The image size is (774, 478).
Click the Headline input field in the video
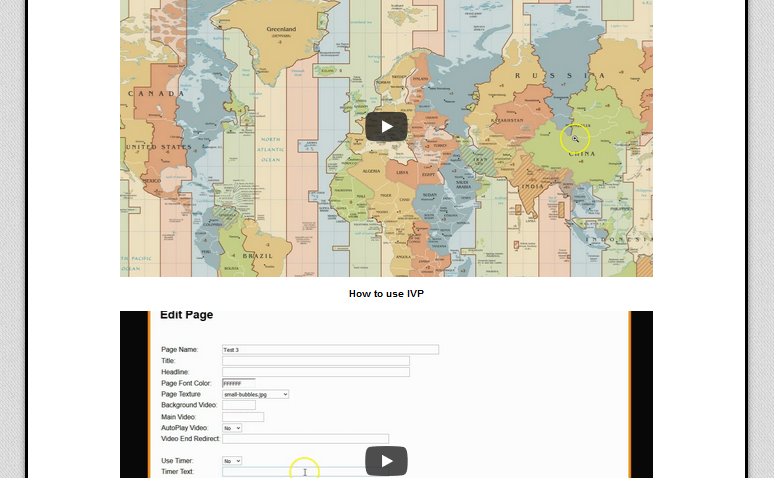(316, 372)
